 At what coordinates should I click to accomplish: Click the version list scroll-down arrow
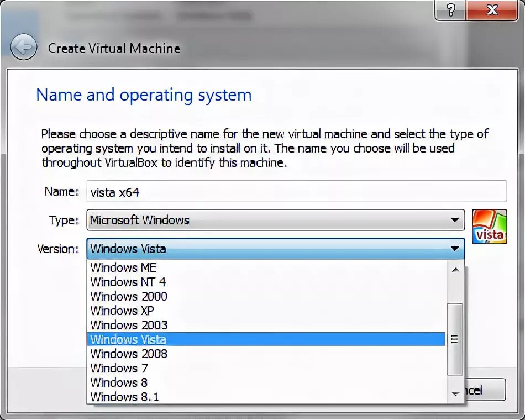tap(455, 394)
